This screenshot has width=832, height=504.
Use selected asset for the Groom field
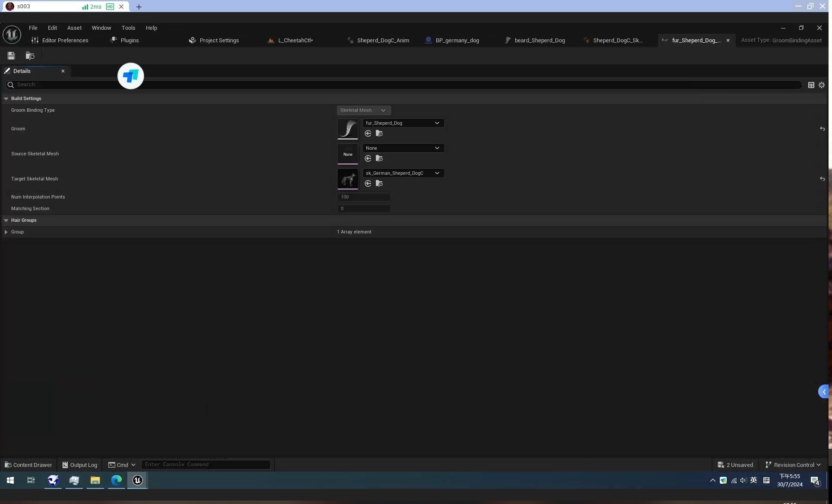click(x=368, y=134)
